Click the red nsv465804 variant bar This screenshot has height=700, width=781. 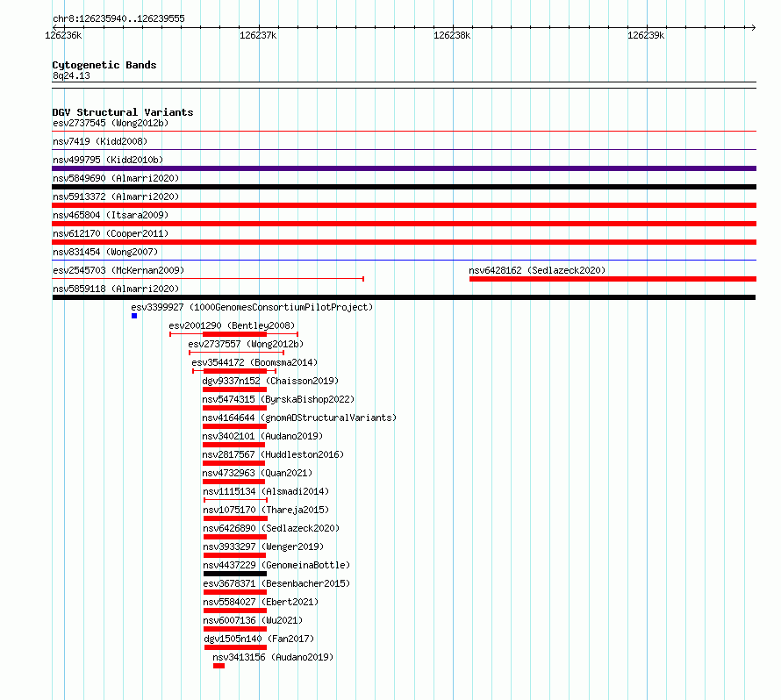click(x=404, y=224)
